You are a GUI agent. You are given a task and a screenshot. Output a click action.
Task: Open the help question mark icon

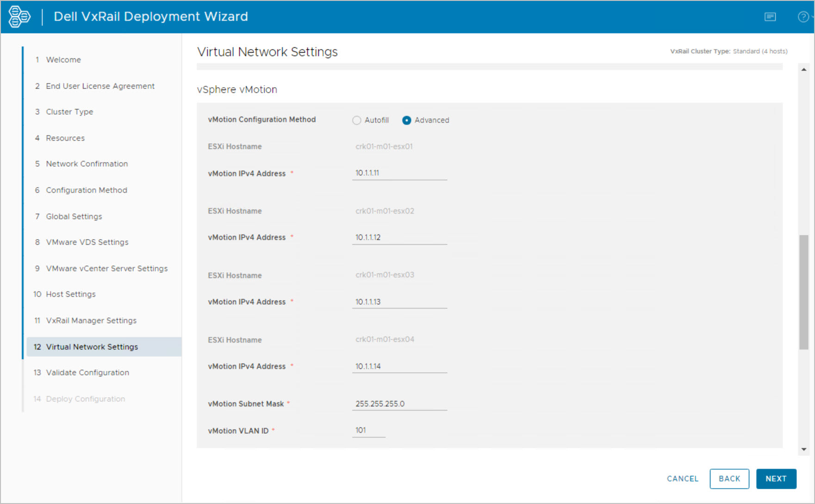(x=803, y=17)
